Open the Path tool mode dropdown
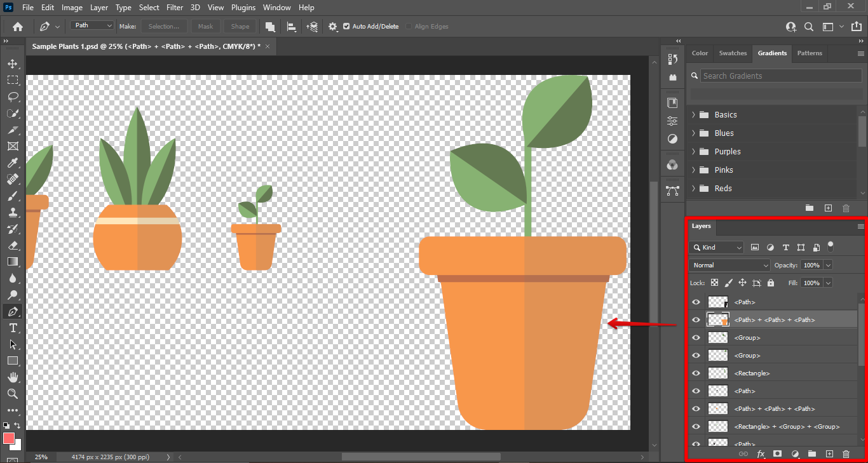This screenshot has width=868, height=463. pos(92,25)
